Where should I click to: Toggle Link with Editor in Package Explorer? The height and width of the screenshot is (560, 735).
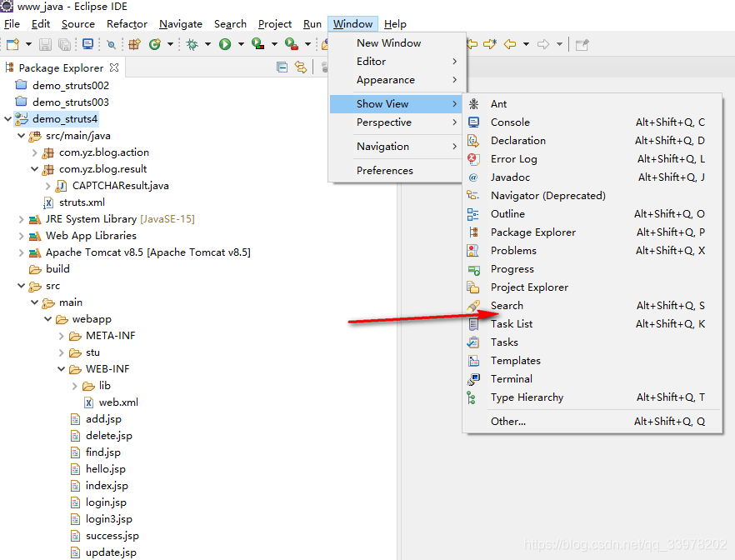(301, 67)
